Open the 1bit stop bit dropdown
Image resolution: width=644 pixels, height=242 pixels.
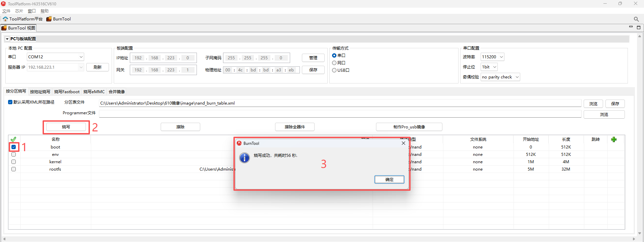pos(489,67)
